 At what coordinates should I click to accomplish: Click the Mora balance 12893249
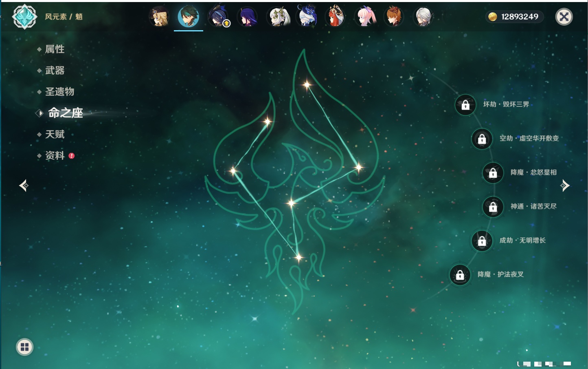515,17
